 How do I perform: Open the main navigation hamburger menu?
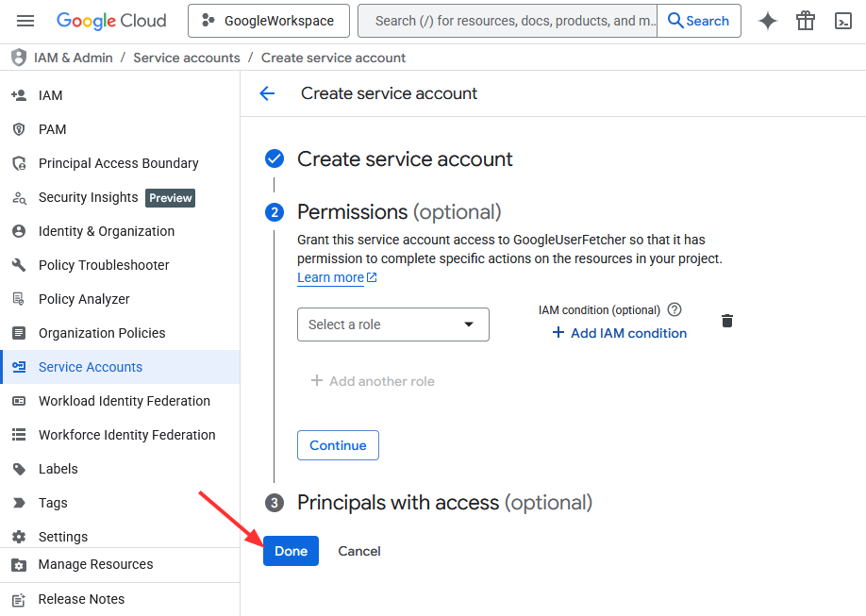tap(25, 21)
